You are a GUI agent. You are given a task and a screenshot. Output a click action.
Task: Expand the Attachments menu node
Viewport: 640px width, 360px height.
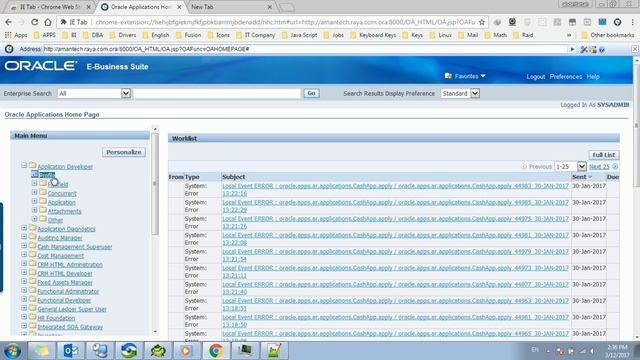(35, 211)
